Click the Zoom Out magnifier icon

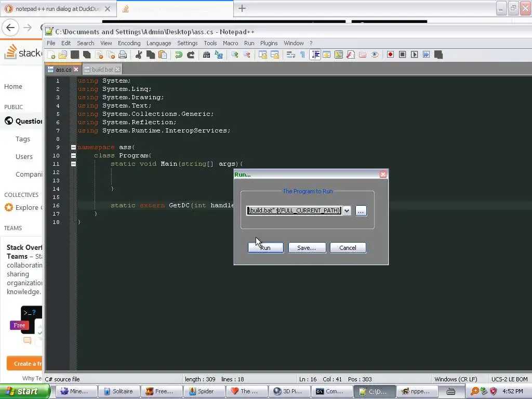click(247, 55)
